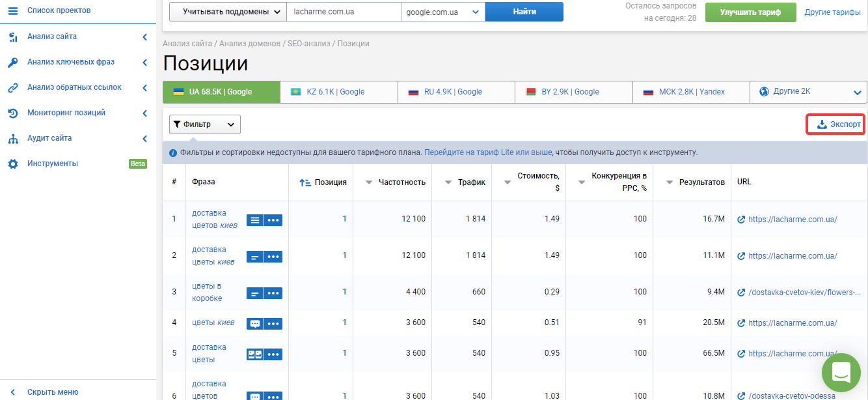Open Инструменты Beta menu item
Image resolution: width=868 pixels, height=400 pixels.
(78, 164)
